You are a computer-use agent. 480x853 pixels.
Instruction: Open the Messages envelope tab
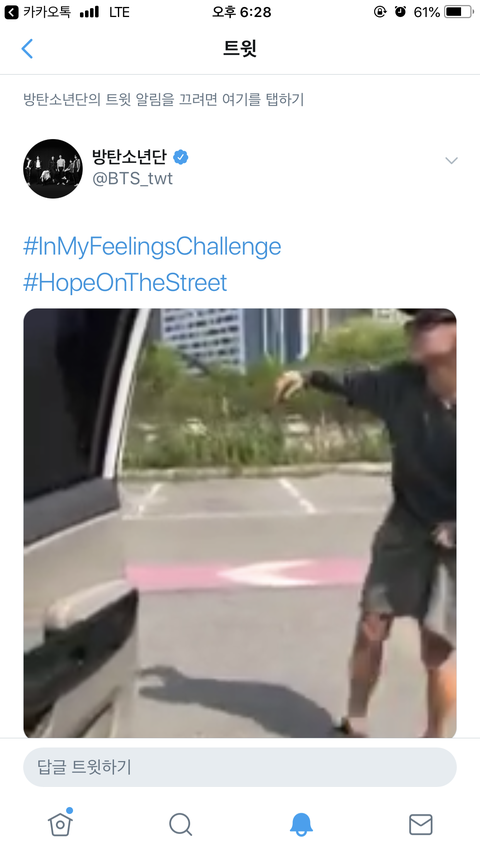[421, 825]
